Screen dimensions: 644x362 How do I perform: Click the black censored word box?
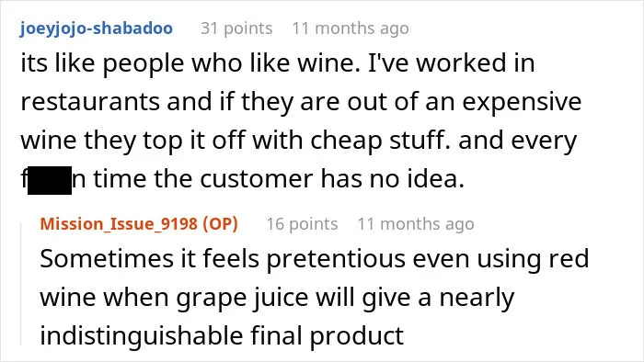[x=50, y=180]
